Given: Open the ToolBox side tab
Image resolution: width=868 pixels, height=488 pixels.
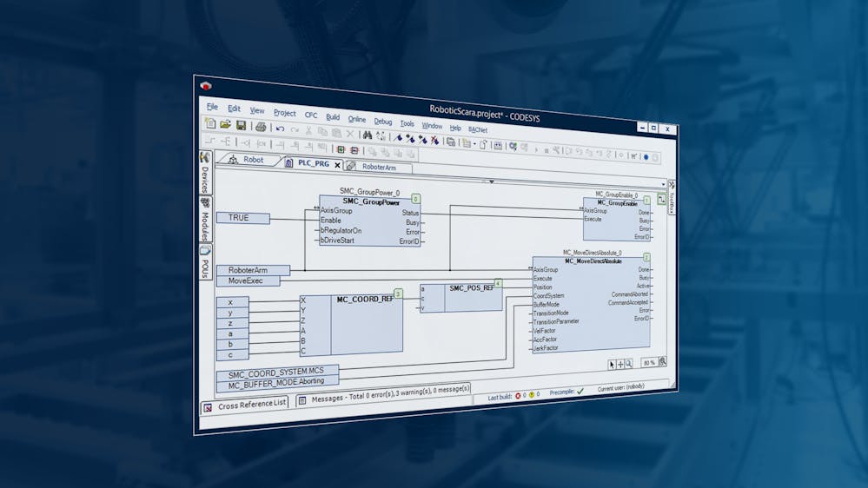Looking at the screenshot, I should point(672,196).
